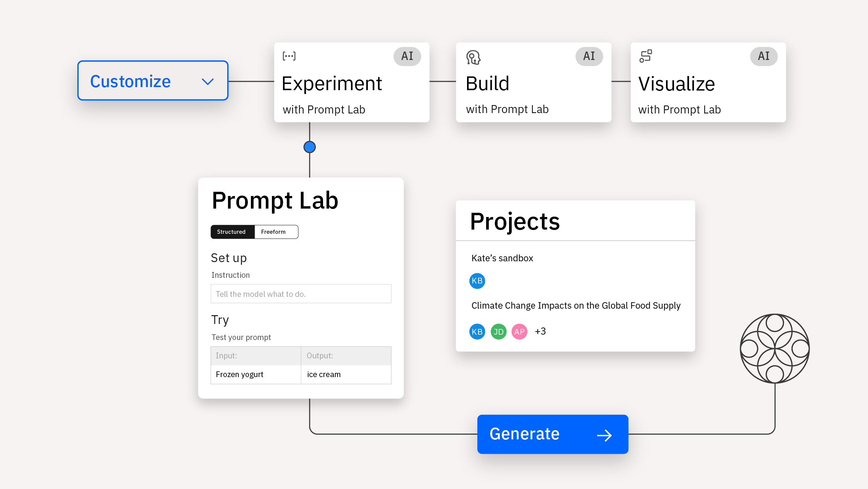Click the instruction field reading 'Tell the model what to do'
The image size is (868, 489).
pyautogui.click(x=301, y=294)
